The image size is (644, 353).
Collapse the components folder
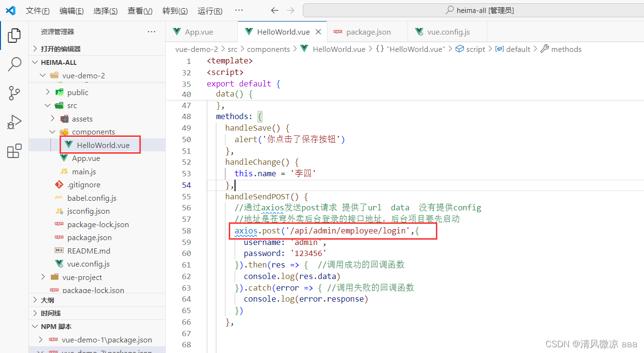point(97,132)
